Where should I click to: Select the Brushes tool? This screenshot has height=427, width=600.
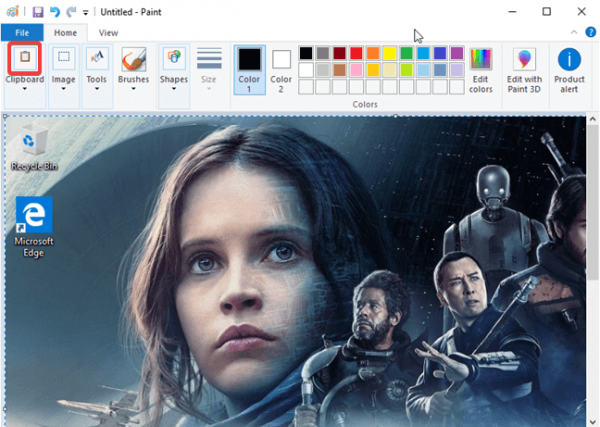pos(134,59)
